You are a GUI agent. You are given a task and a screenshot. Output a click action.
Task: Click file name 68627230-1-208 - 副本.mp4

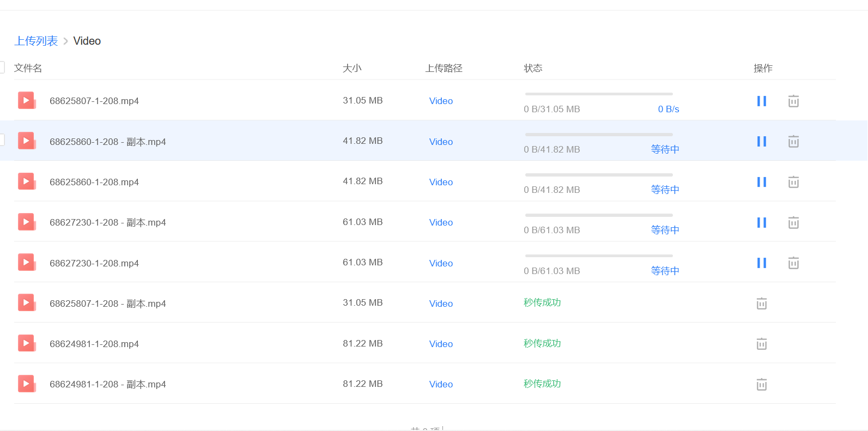(x=108, y=222)
